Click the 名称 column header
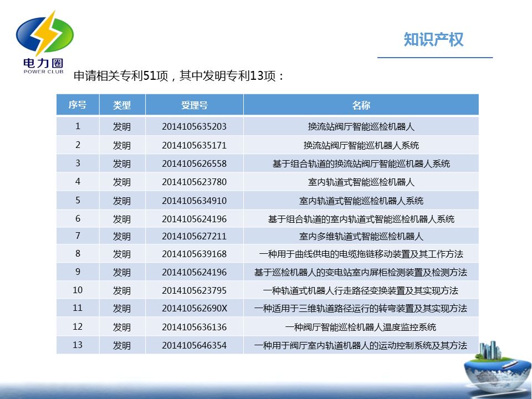Image resolution: width=532 pixels, height=399 pixels. (361, 105)
